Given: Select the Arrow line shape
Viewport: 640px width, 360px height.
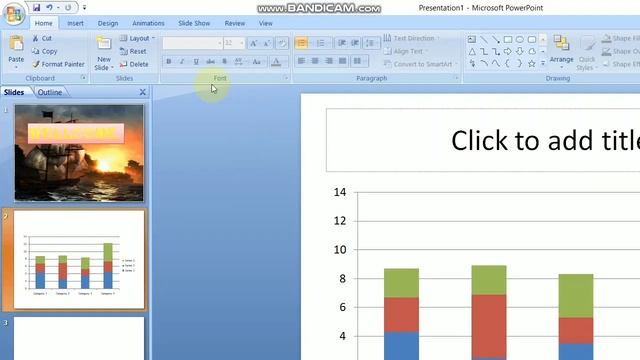Looking at the screenshot, I should click(496, 40).
